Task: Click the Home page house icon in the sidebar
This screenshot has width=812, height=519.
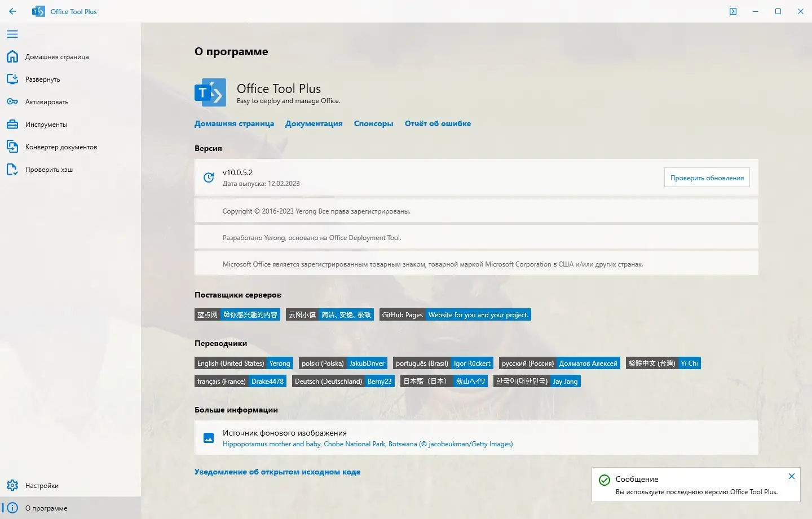Action: click(12, 56)
